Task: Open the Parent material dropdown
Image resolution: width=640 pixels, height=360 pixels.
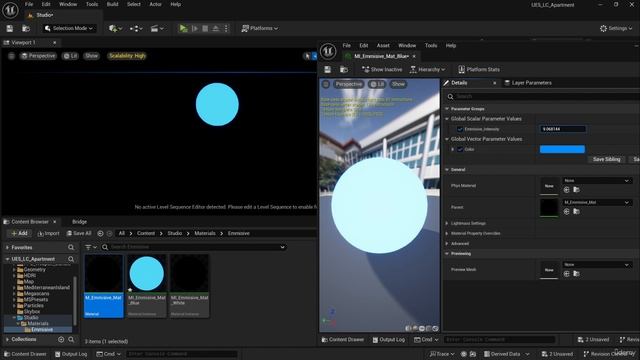Action: coord(597,202)
